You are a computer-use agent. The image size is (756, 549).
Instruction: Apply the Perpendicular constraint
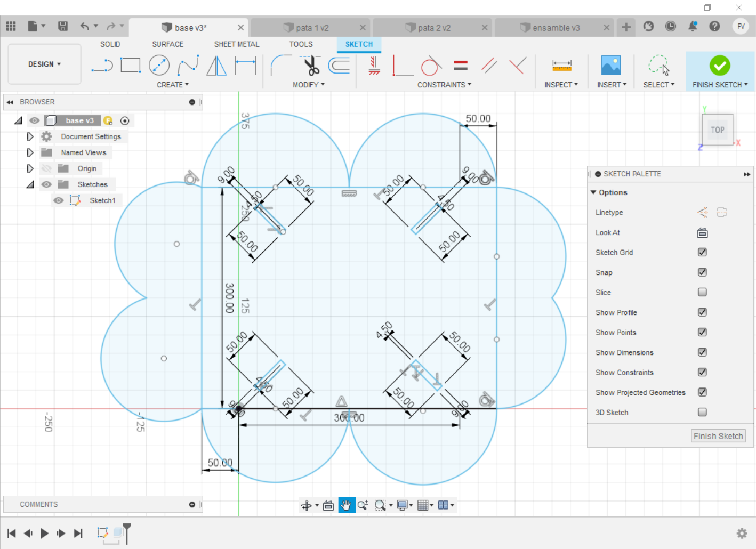[518, 66]
